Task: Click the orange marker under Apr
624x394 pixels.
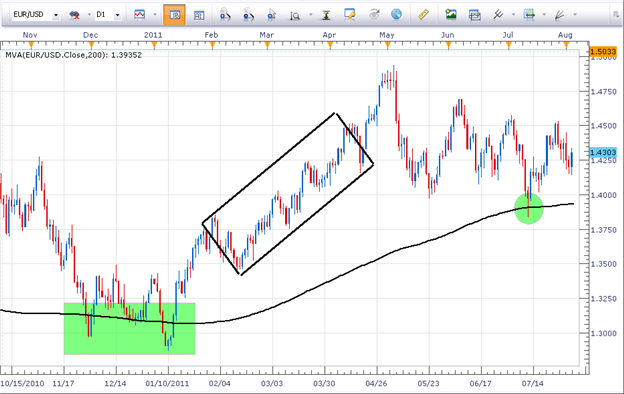Action: point(330,45)
